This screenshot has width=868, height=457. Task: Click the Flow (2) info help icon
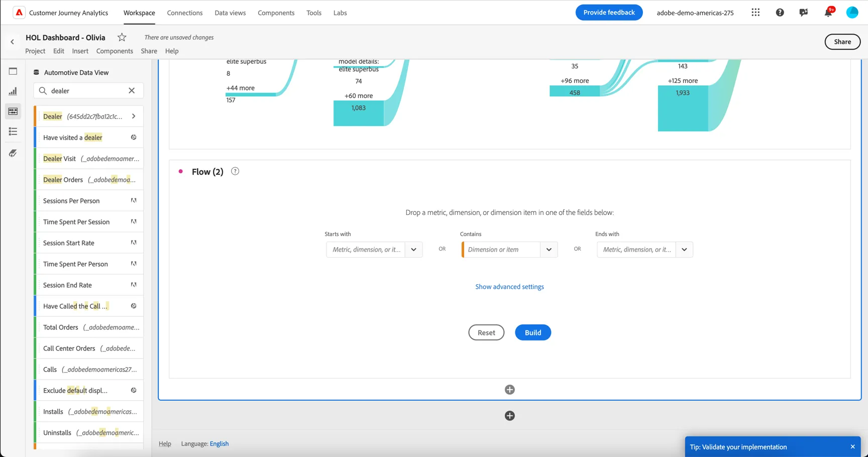(235, 171)
